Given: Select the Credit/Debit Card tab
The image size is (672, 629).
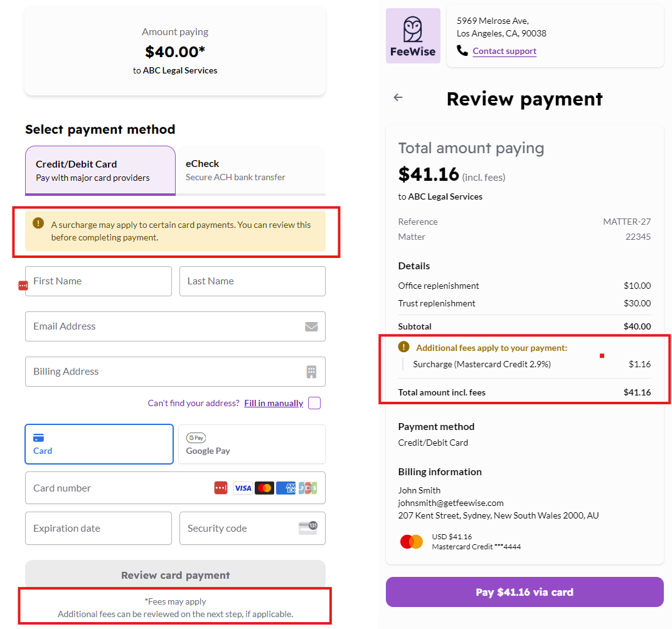Looking at the screenshot, I should (x=100, y=170).
